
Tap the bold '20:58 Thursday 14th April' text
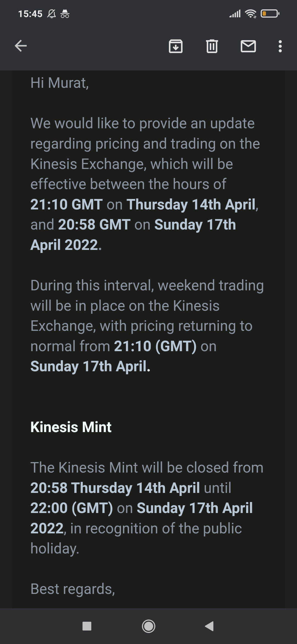(115, 488)
